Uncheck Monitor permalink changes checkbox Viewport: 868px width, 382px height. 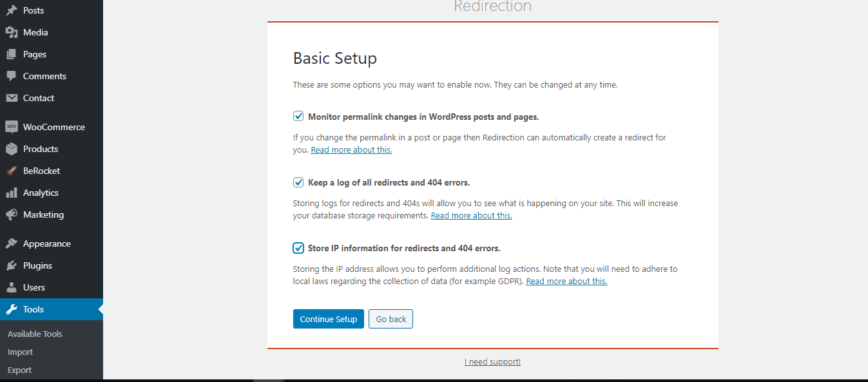(298, 117)
